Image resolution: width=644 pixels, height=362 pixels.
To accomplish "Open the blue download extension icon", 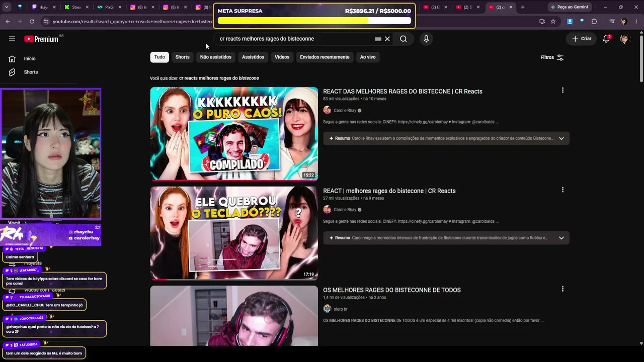I will [570, 22].
